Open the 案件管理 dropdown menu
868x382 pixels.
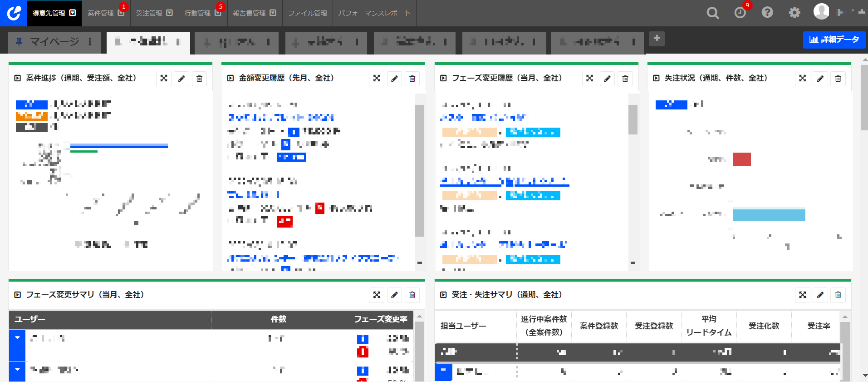(121, 13)
